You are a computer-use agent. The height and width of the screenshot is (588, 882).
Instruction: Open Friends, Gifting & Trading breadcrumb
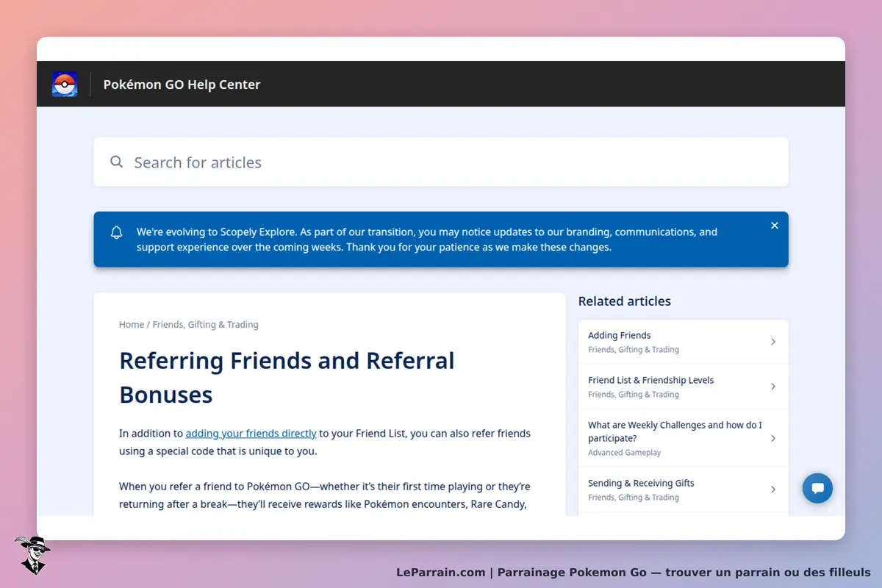205,324
